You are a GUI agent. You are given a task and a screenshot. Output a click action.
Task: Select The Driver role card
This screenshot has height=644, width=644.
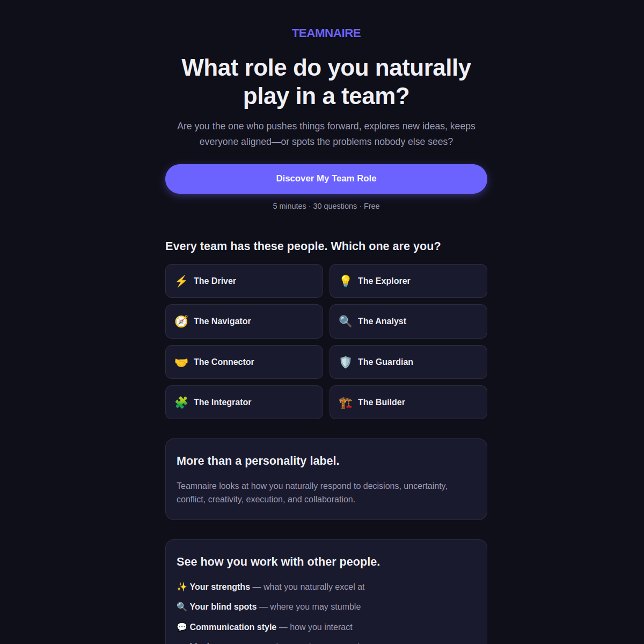tap(244, 281)
